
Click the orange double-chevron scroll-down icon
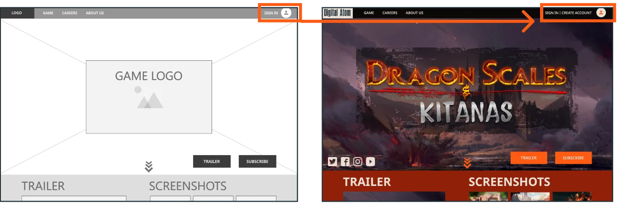467,163
